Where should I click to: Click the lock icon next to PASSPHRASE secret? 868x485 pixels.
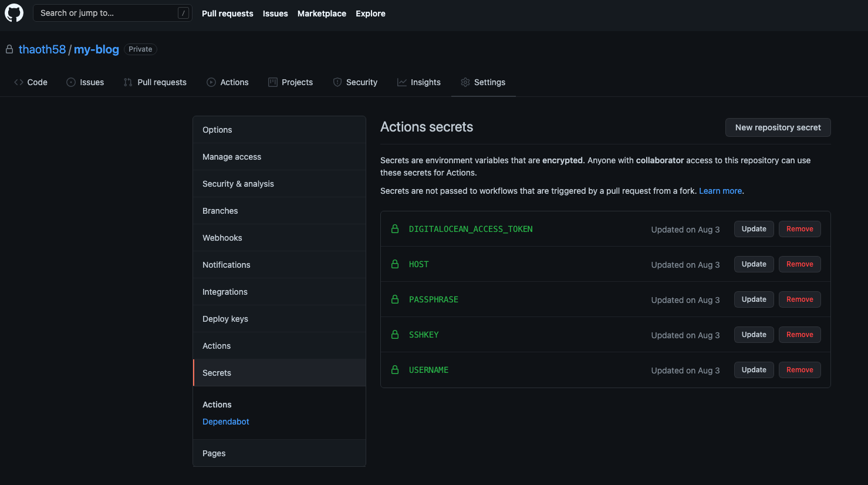(x=394, y=299)
